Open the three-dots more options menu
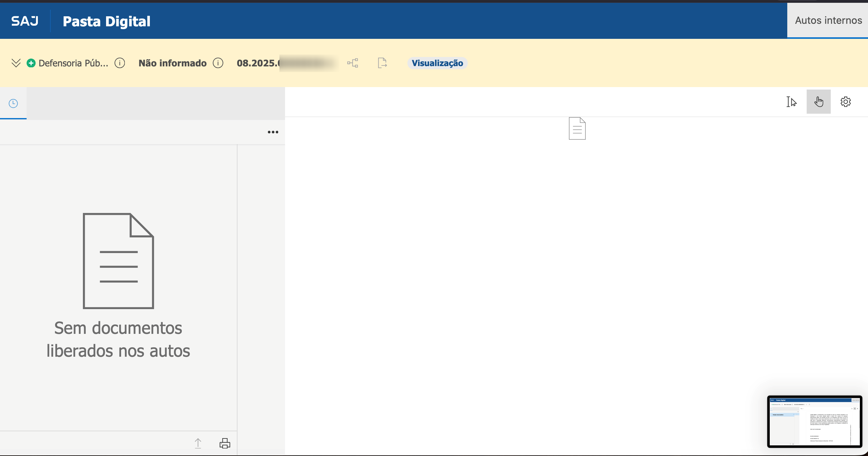 [x=273, y=132]
